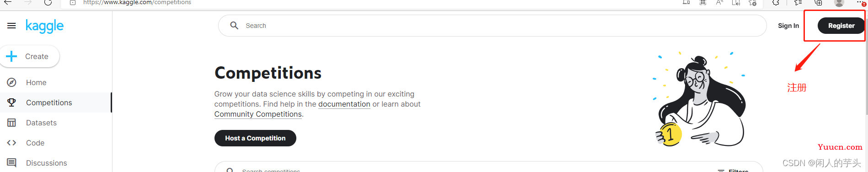Click the Competitions trophy icon

[11, 102]
